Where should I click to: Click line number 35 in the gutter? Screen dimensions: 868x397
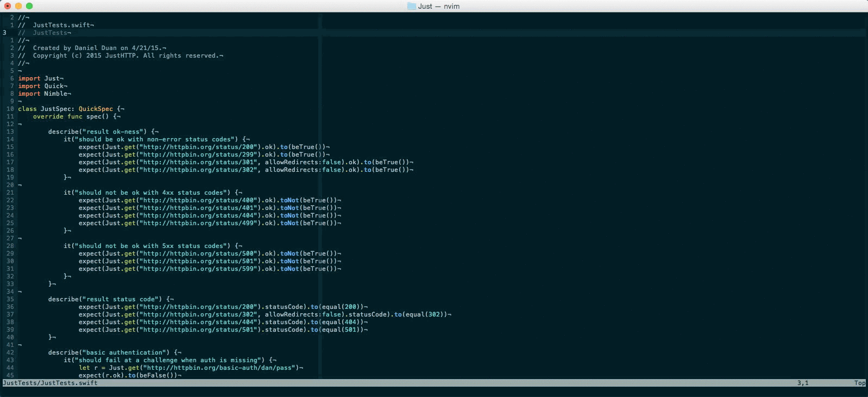click(x=10, y=299)
